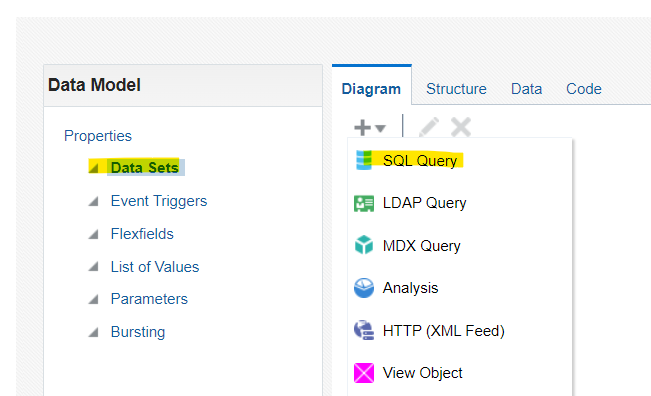Switch to the Code tab

click(584, 89)
